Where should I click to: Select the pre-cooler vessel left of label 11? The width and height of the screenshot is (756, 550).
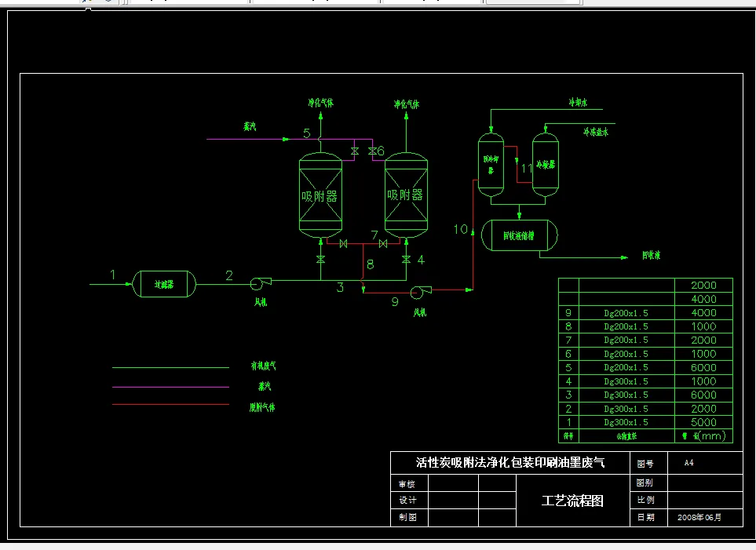[491, 165]
